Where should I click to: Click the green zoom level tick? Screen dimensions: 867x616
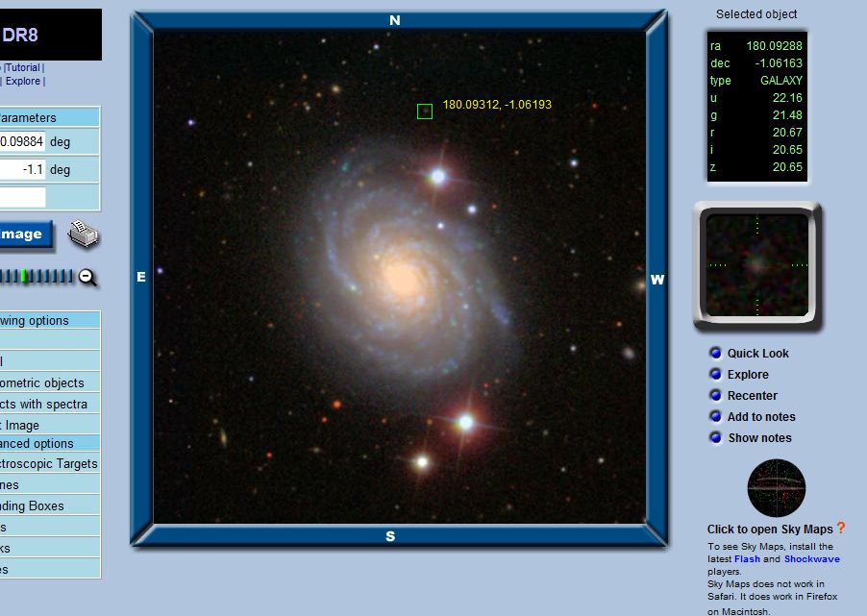[x=24, y=277]
